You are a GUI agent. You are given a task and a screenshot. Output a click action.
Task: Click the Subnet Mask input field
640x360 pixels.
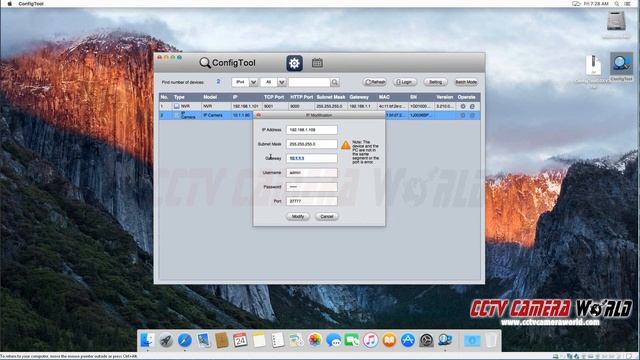(312, 144)
